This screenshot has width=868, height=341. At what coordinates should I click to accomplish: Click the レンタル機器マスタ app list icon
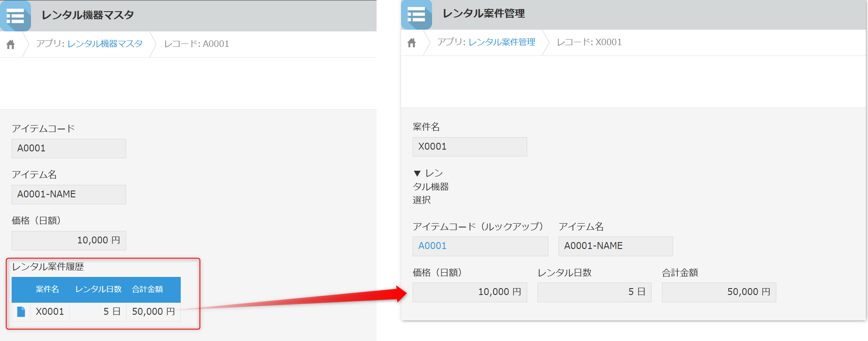(15, 16)
